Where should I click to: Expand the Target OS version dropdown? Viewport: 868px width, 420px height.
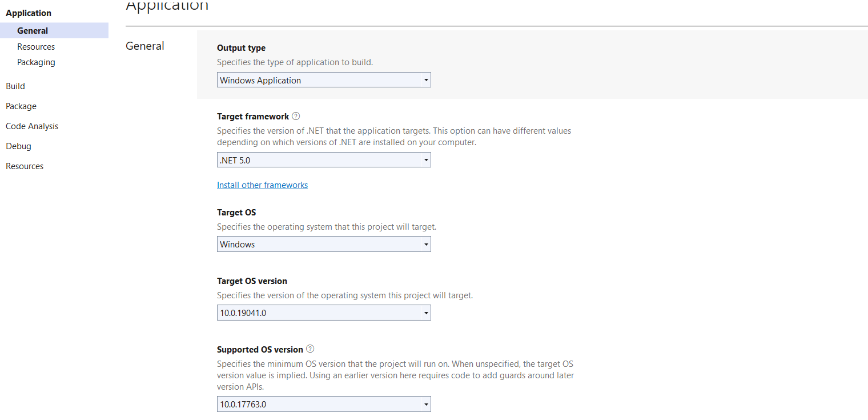(x=426, y=313)
